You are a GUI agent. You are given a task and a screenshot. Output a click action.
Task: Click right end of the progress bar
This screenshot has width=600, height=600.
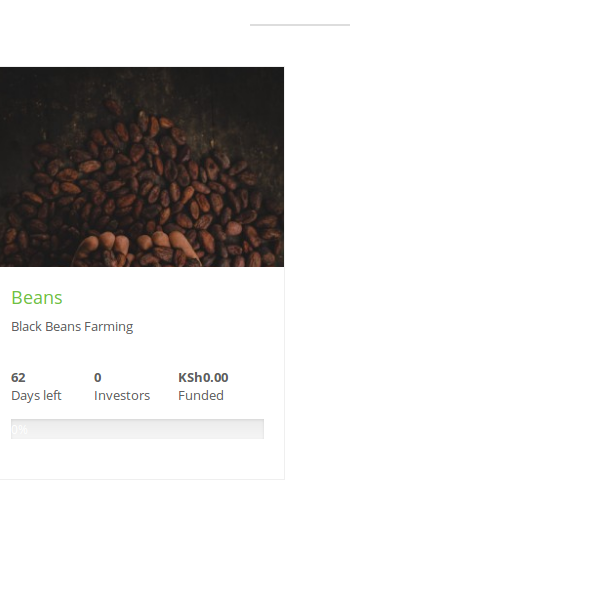(258, 429)
